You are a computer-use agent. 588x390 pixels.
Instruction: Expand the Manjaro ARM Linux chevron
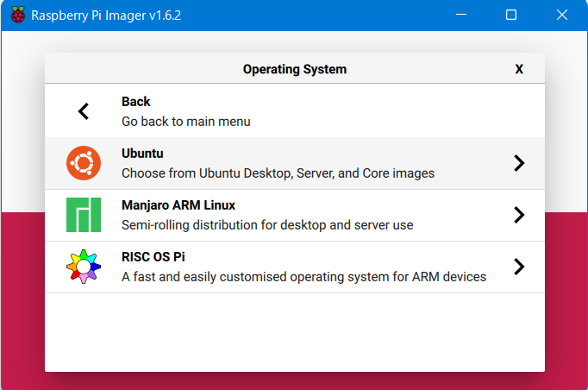[519, 215]
